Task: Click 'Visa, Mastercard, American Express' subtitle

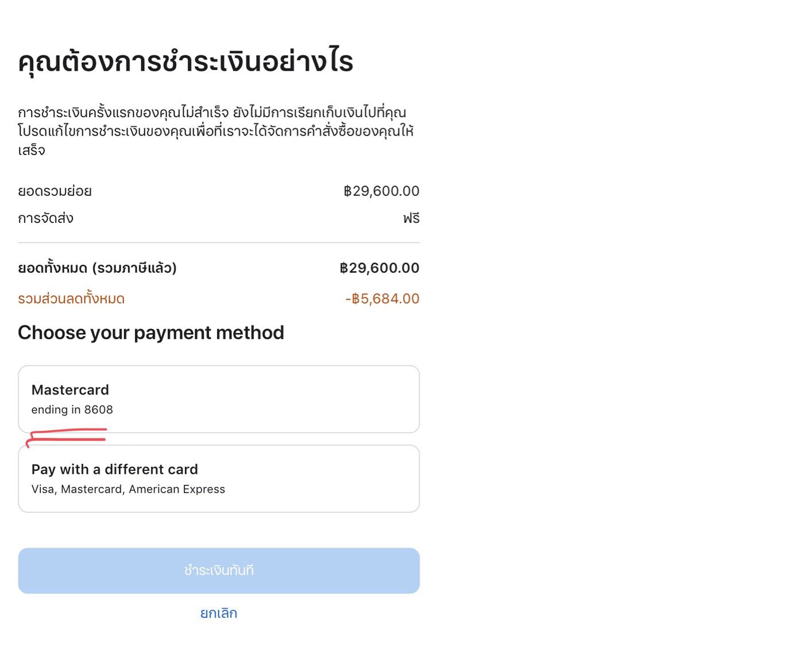Action: click(128, 489)
